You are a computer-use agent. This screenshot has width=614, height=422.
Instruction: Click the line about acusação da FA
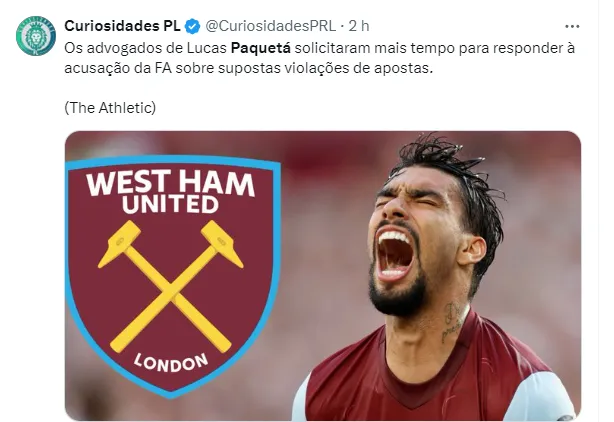[x=249, y=68]
